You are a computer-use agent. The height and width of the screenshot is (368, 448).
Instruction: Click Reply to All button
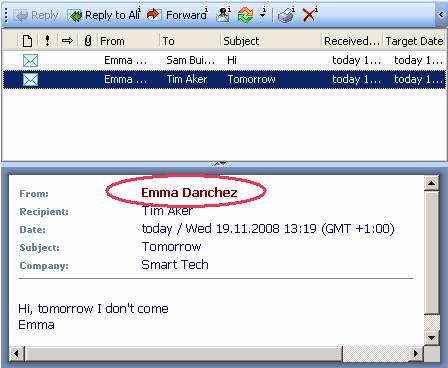pyautogui.click(x=103, y=15)
